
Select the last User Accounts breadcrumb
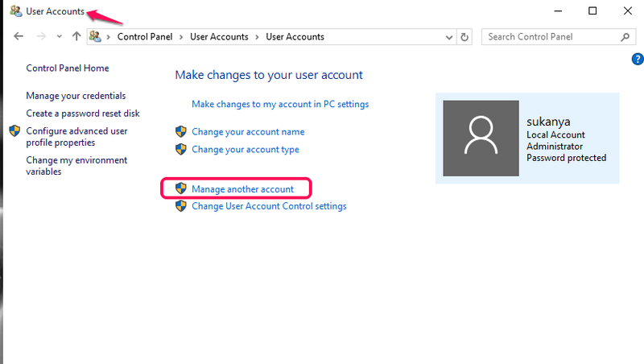point(295,36)
